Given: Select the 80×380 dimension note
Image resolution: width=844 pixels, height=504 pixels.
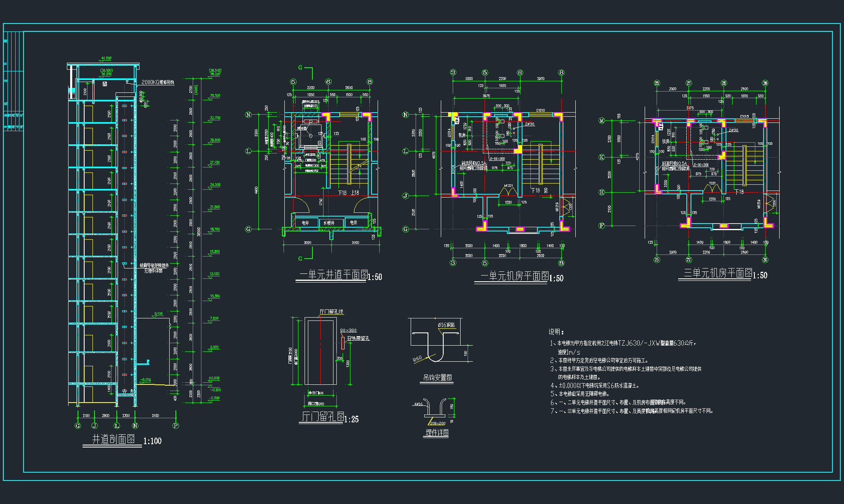Looking at the screenshot, I should click(x=348, y=330).
